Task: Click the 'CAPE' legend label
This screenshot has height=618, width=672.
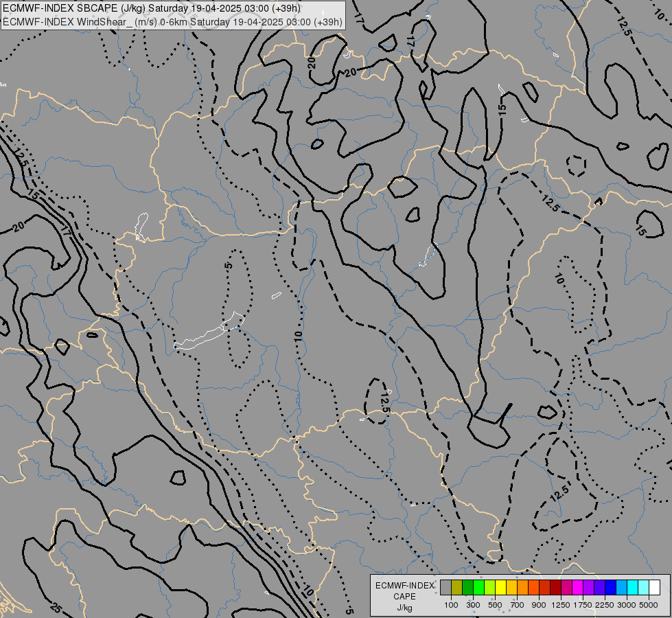Action: (404, 597)
